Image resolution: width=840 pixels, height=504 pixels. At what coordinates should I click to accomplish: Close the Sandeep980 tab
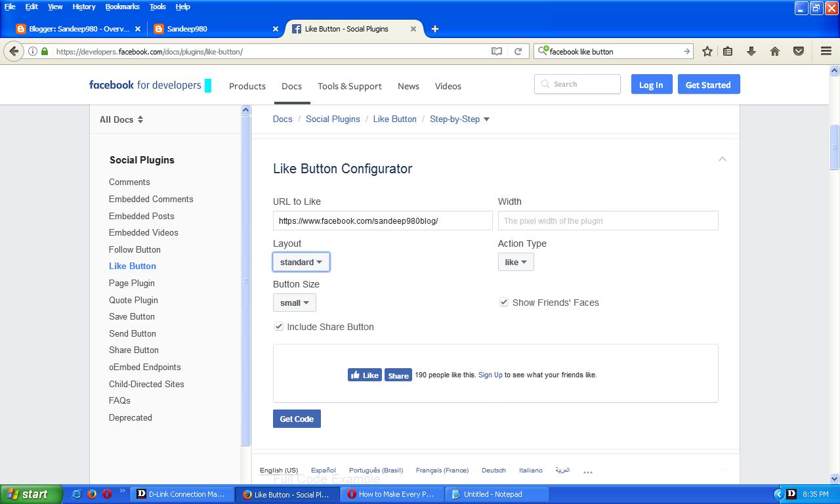tap(276, 29)
